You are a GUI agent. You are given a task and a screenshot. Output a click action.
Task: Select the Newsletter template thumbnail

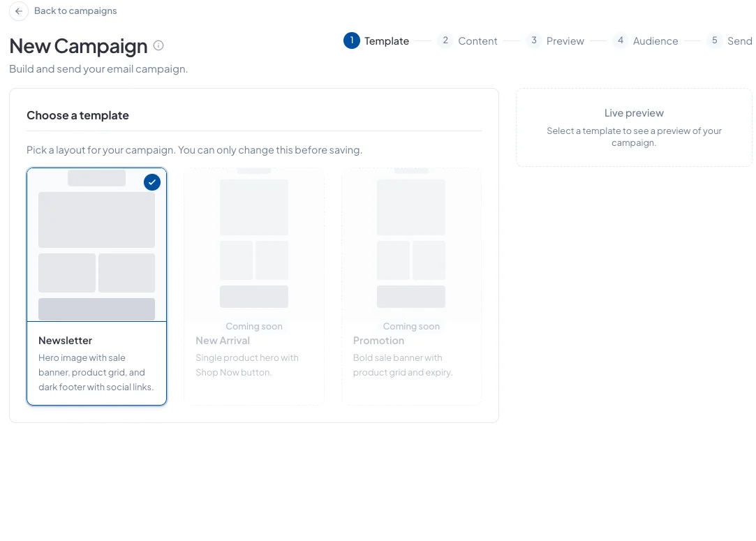[96, 245]
